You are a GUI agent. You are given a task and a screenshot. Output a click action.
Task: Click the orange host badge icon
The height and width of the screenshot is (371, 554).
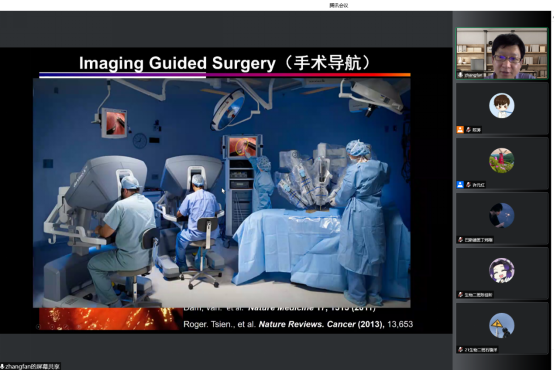coord(460,130)
